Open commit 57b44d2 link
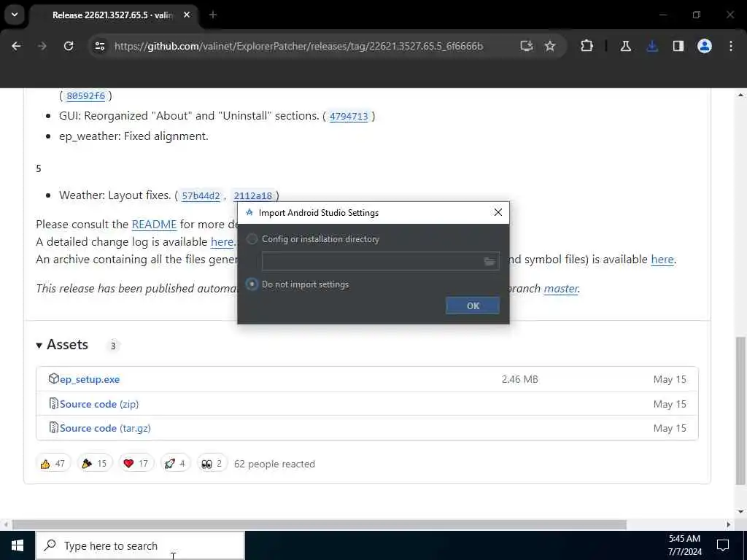 (x=201, y=195)
